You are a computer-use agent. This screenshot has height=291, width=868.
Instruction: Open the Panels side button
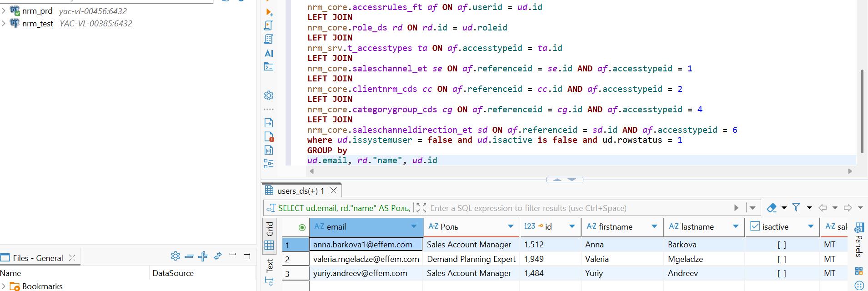tap(859, 241)
